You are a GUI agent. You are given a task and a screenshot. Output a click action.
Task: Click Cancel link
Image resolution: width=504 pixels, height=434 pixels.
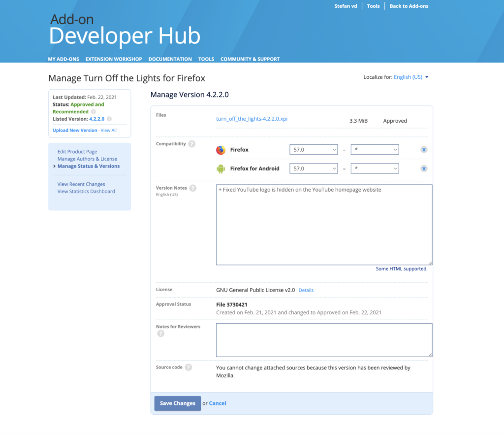(x=217, y=403)
